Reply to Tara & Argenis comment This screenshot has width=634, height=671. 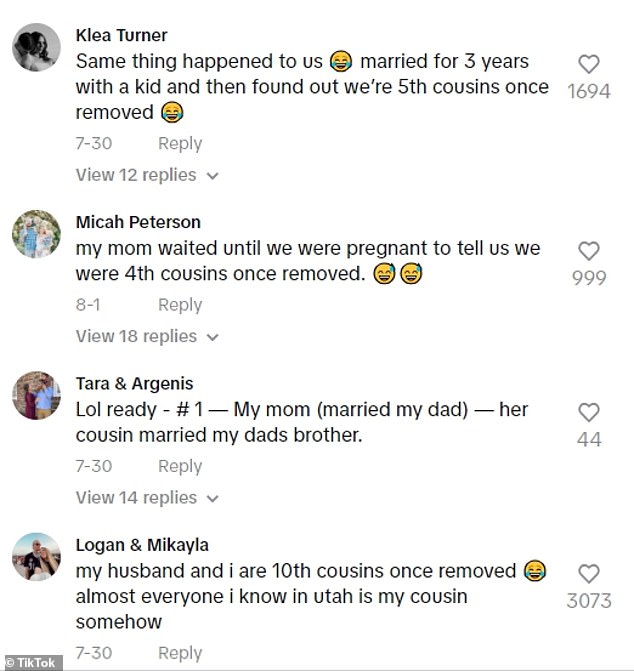[x=180, y=466]
